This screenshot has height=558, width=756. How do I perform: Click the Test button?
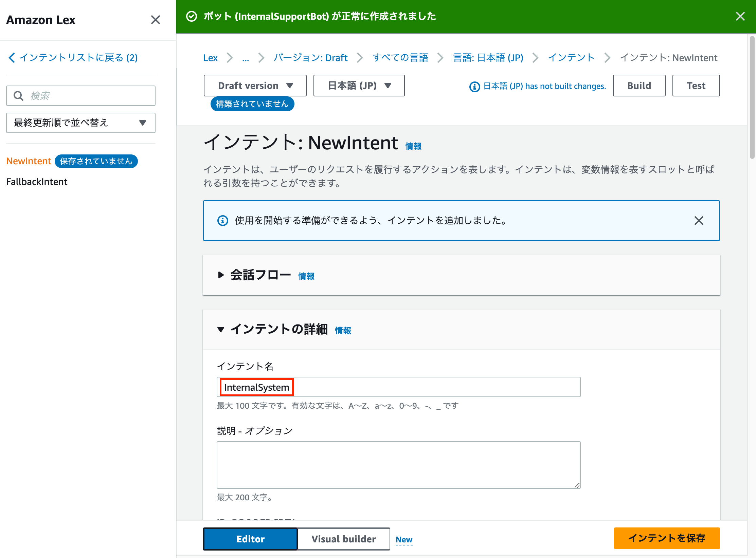[x=696, y=86]
